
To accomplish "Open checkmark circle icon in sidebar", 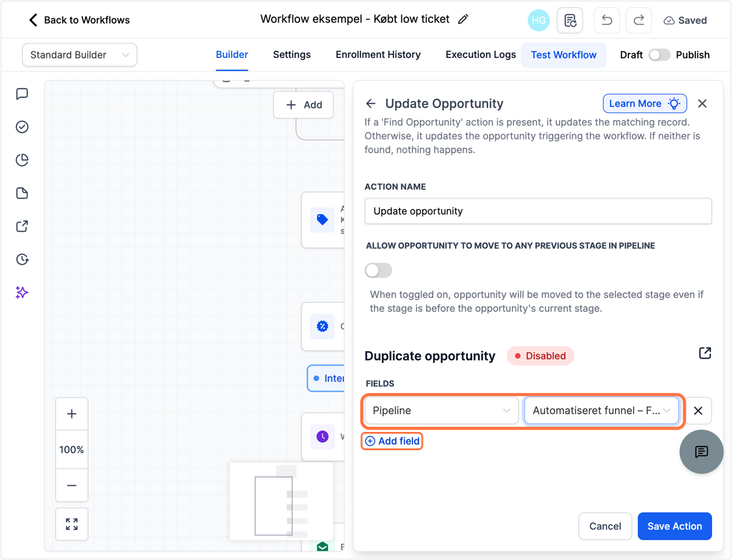I will click(22, 127).
